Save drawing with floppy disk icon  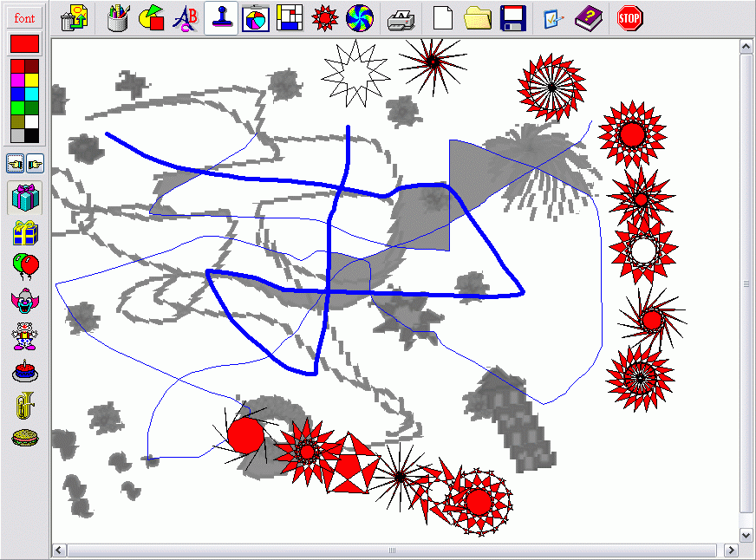513,18
